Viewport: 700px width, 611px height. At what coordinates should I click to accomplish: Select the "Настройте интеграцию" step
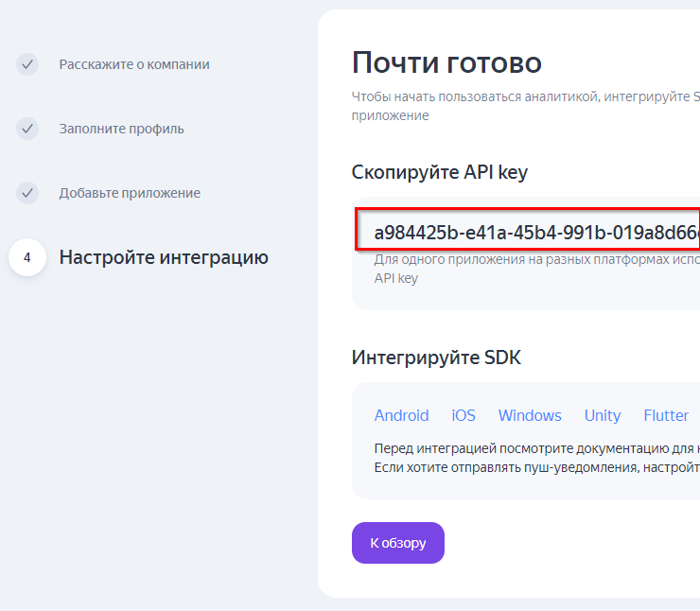click(x=164, y=257)
